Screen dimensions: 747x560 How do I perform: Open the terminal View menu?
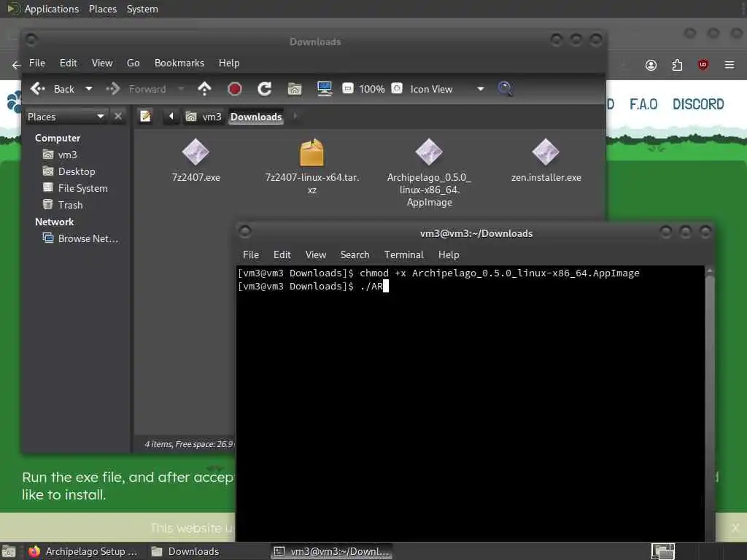[x=316, y=254]
